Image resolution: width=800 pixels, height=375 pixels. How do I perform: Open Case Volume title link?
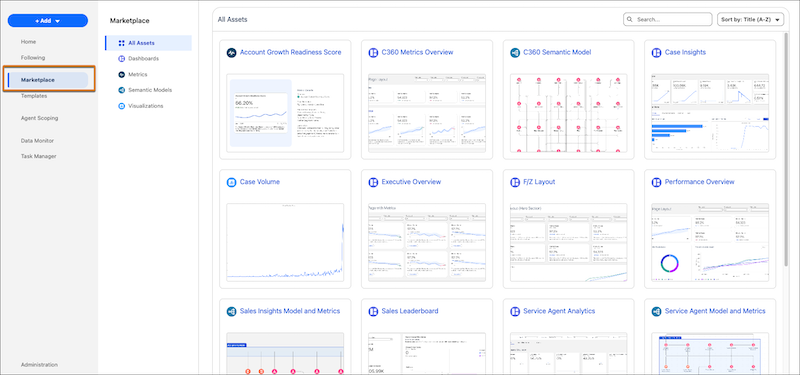(x=260, y=182)
